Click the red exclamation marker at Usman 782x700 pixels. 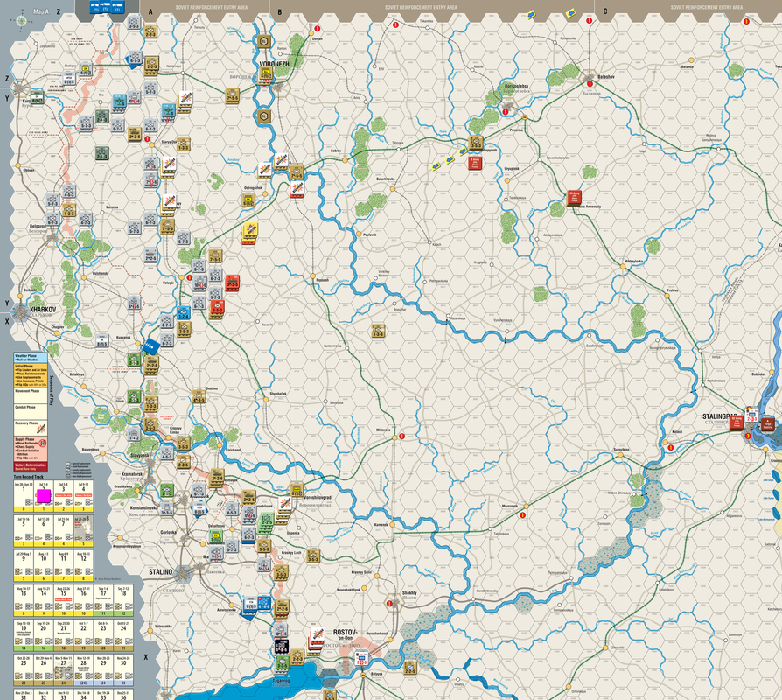316,29
